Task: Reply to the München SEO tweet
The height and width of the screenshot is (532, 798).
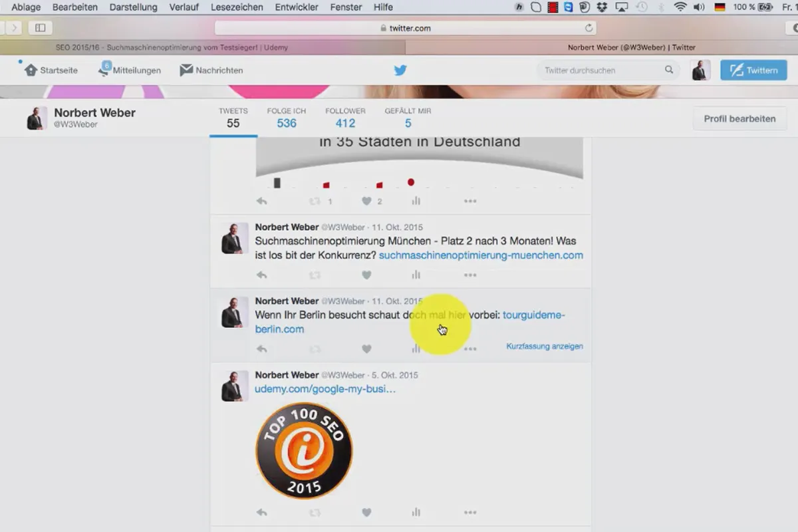Action: (x=262, y=275)
